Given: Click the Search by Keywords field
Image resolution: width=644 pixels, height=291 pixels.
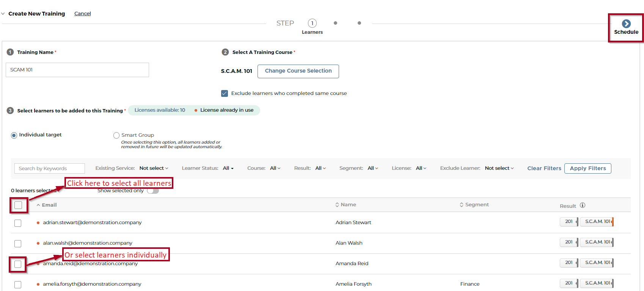Looking at the screenshot, I should click(49, 168).
